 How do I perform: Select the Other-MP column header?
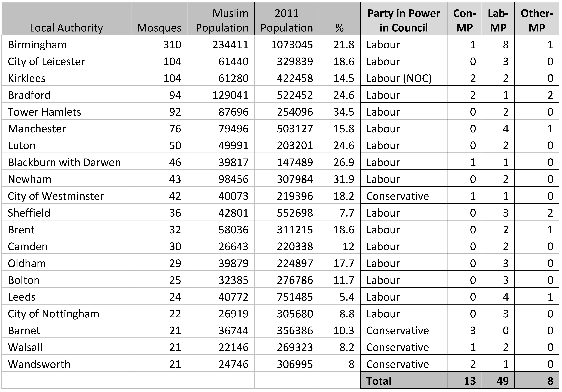(537, 20)
